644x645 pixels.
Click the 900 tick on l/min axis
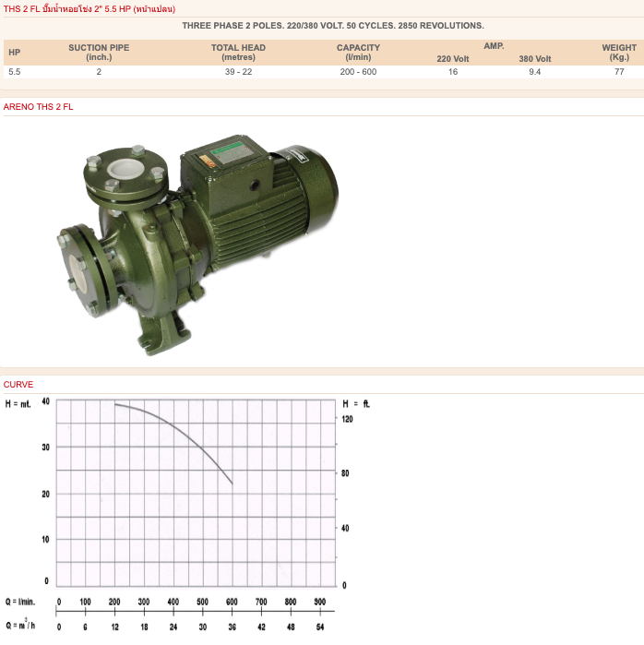(x=320, y=602)
